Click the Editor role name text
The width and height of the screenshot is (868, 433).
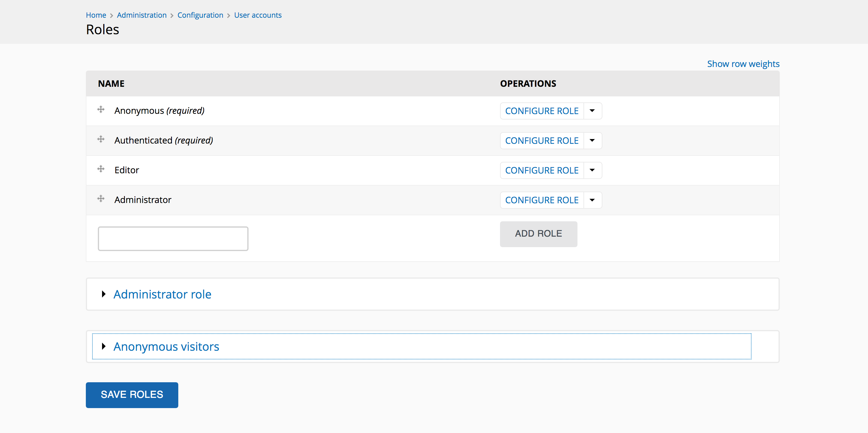(127, 170)
